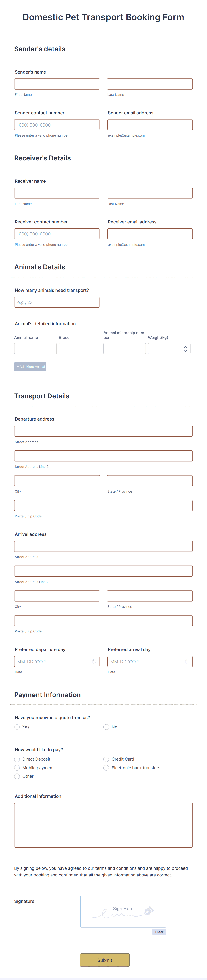This screenshot has height=980, width=207.
Task: Enable the Direct Deposit payment option
Action: [17, 759]
